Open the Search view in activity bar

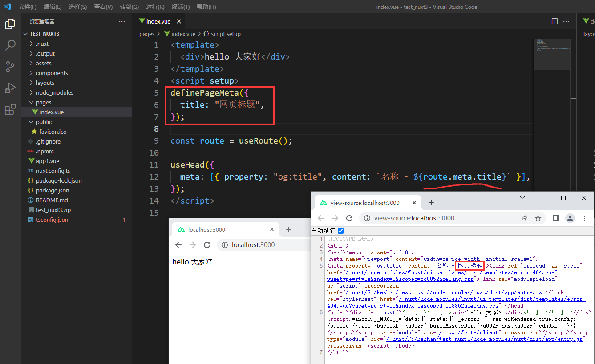[10, 45]
